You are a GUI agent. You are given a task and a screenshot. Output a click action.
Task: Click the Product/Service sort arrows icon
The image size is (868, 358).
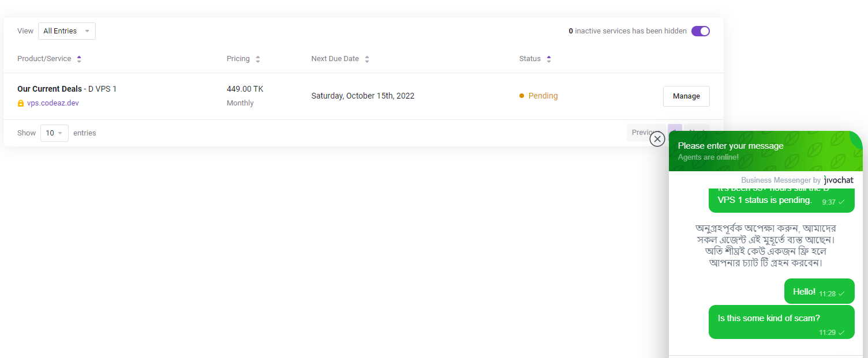click(79, 59)
